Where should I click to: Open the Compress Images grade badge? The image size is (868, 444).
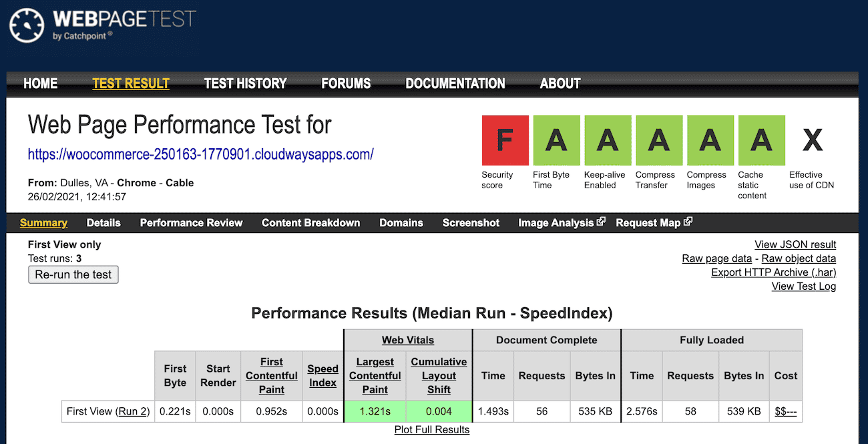[710, 140]
